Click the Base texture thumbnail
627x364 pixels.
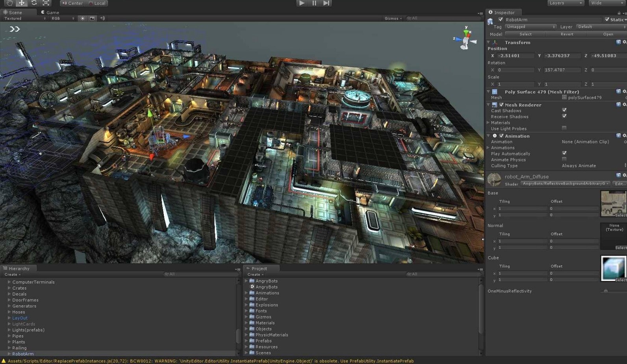coord(613,203)
